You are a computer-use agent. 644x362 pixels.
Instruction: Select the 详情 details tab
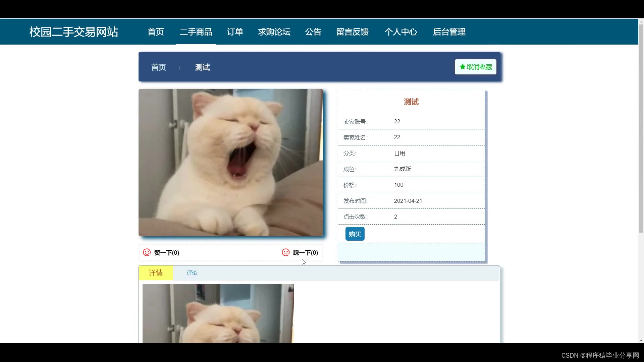[156, 273]
